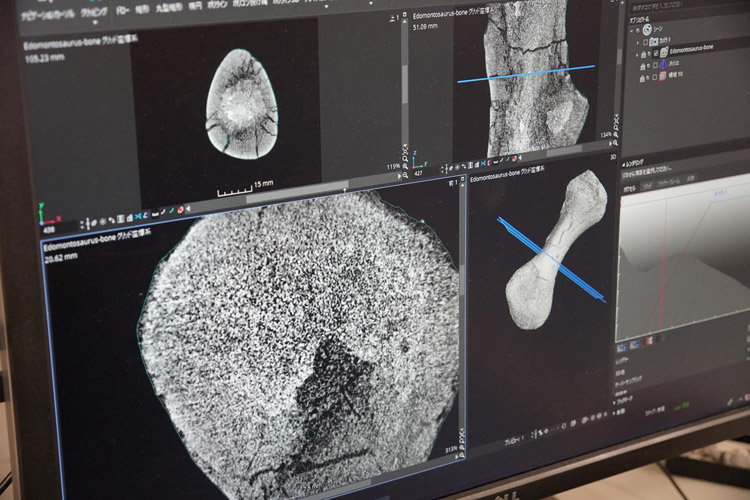This screenshot has height=500, width=750.
Task: Click the red region icon for 領域 10
Action: [662, 76]
